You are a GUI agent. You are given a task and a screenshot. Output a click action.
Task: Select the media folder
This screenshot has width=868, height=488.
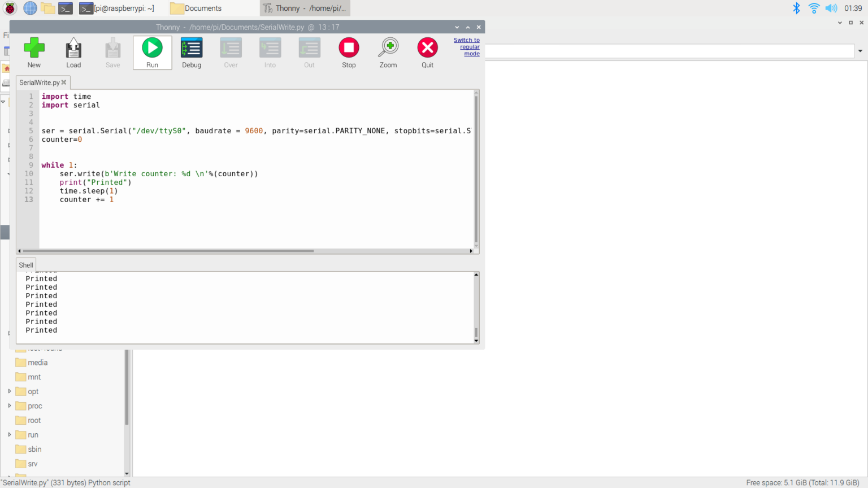click(x=32, y=363)
